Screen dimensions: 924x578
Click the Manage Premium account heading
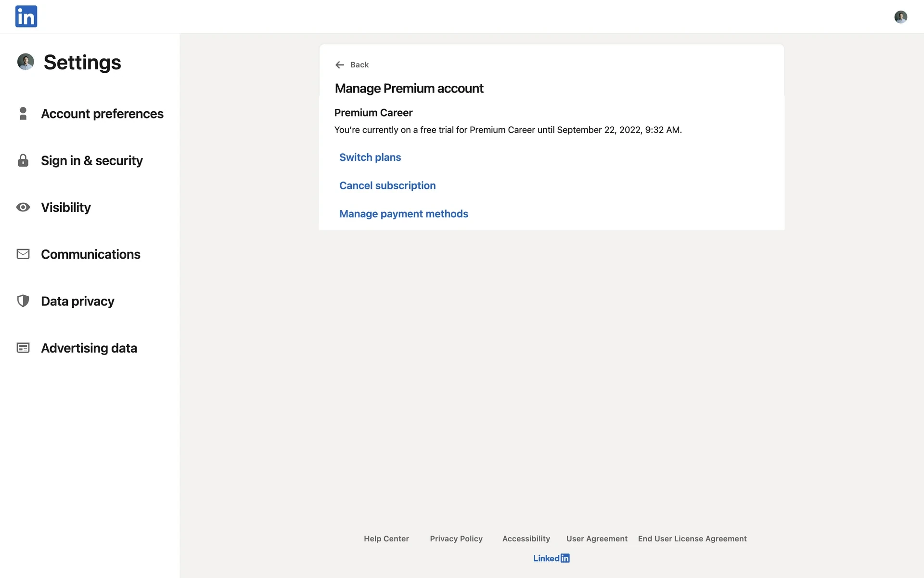(x=409, y=89)
